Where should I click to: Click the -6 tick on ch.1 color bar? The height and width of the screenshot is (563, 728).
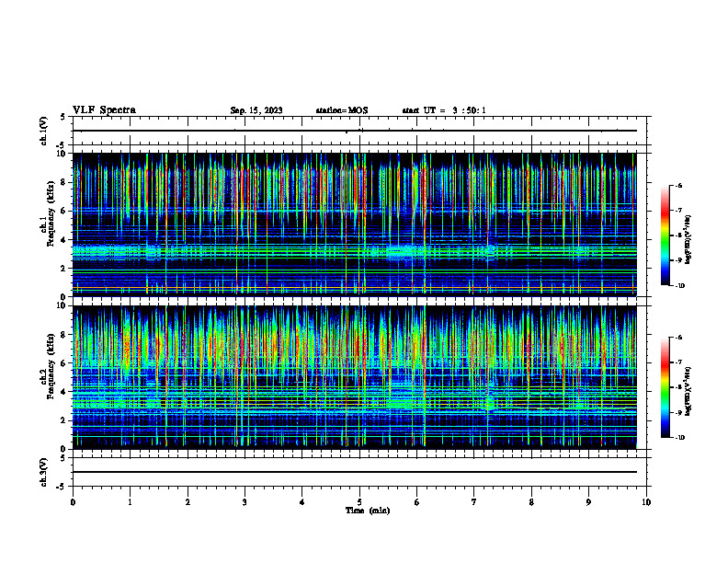tap(678, 186)
